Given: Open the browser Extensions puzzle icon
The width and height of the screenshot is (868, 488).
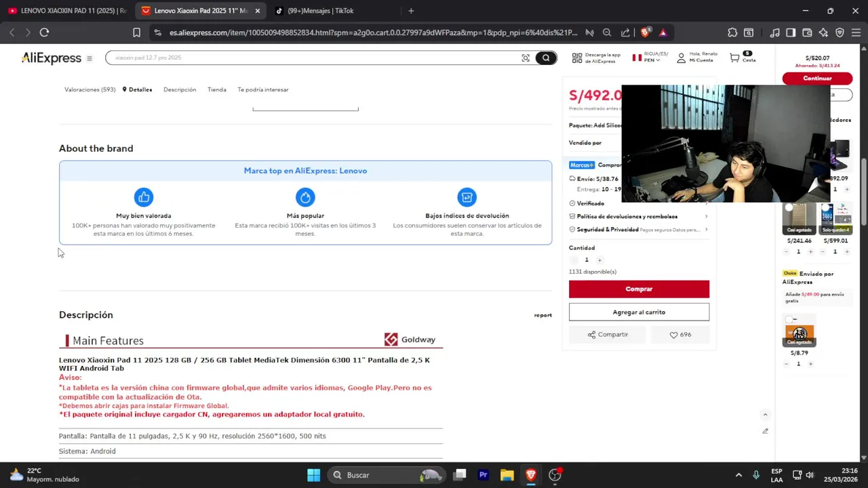Looking at the screenshot, I should [732, 33].
